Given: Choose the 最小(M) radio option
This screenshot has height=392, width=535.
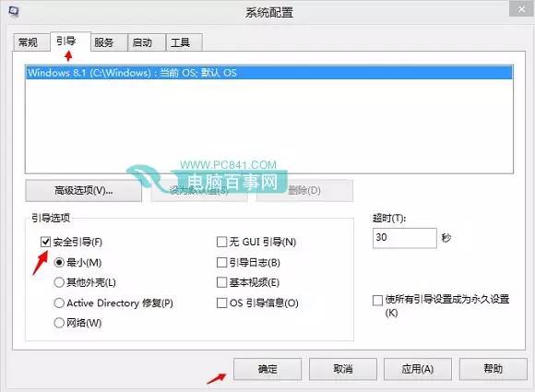Looking at the screenshot, I should [x=59, y=262].
